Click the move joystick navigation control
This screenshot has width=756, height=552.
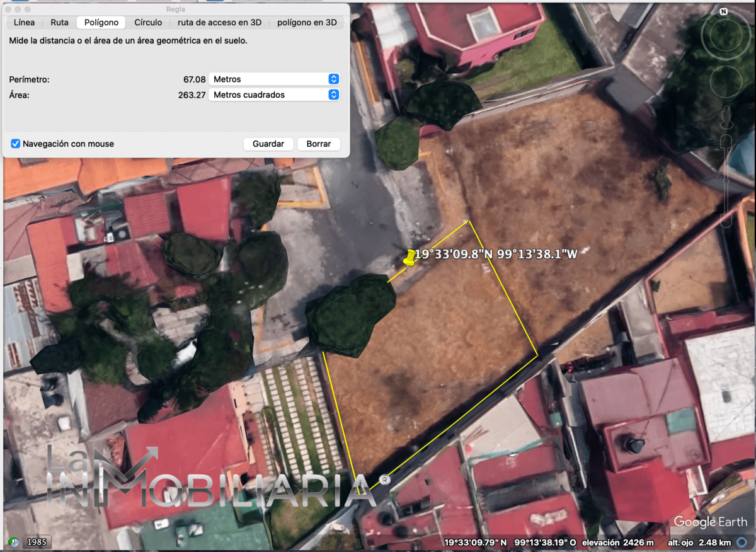[725, 81]
